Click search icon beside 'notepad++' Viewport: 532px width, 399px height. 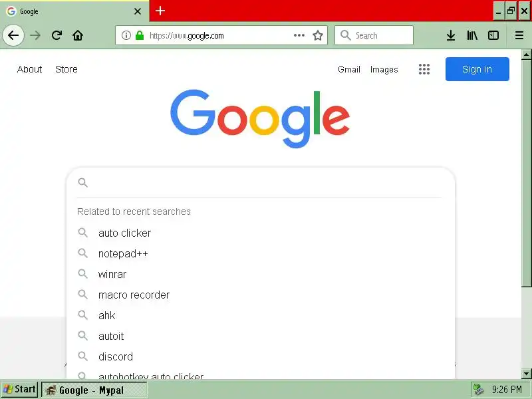pos(82,253)
